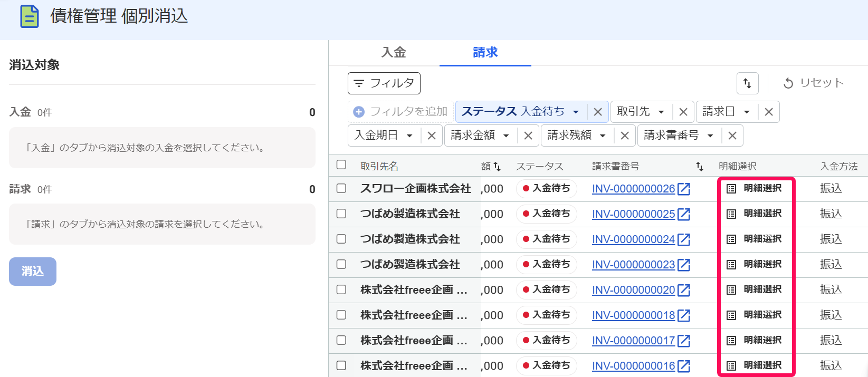The height and width of the screenshot is (377, 868).
Task: Click 明細選択 for INV-0000000023 row
Action: 755,264
